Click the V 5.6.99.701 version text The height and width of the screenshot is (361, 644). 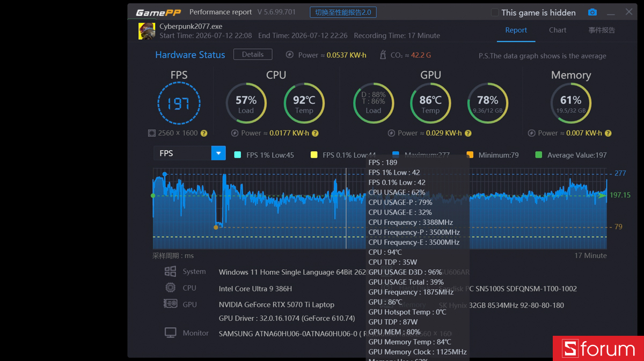click(276, 12)
